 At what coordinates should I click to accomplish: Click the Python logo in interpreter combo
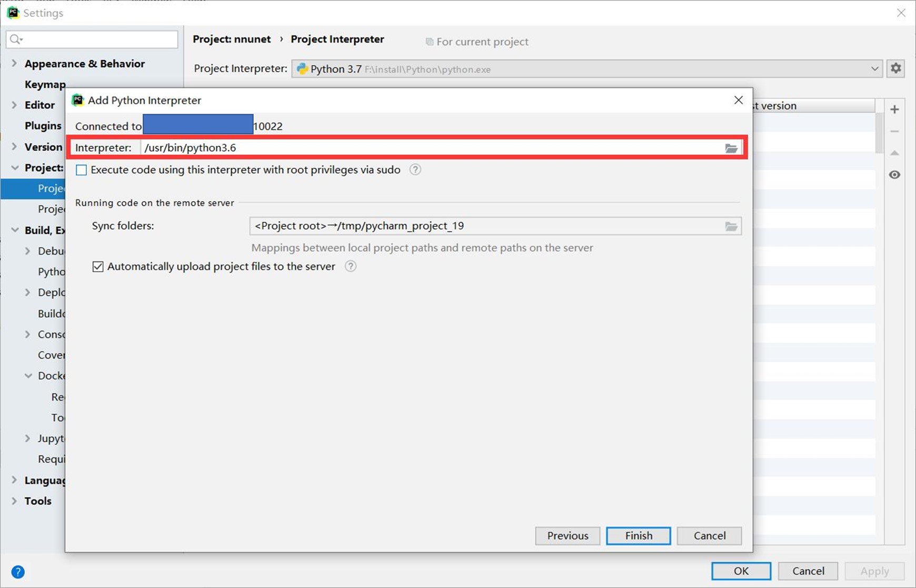302,69
